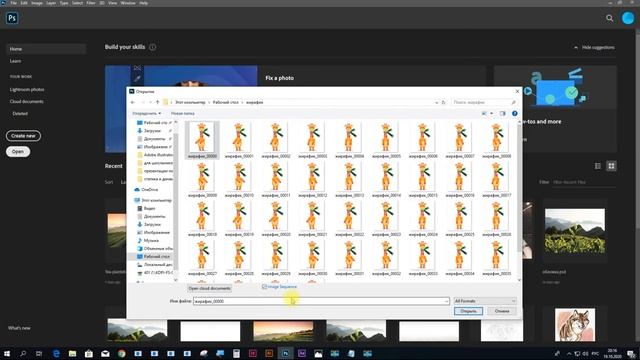Click Рабочий стол in address path

(x=225, y=102)
